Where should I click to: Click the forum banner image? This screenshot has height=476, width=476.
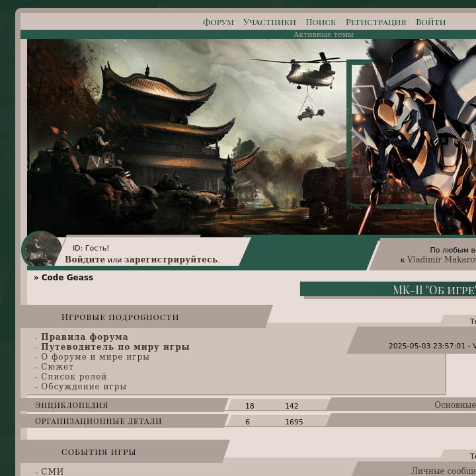tap(251, 137)
